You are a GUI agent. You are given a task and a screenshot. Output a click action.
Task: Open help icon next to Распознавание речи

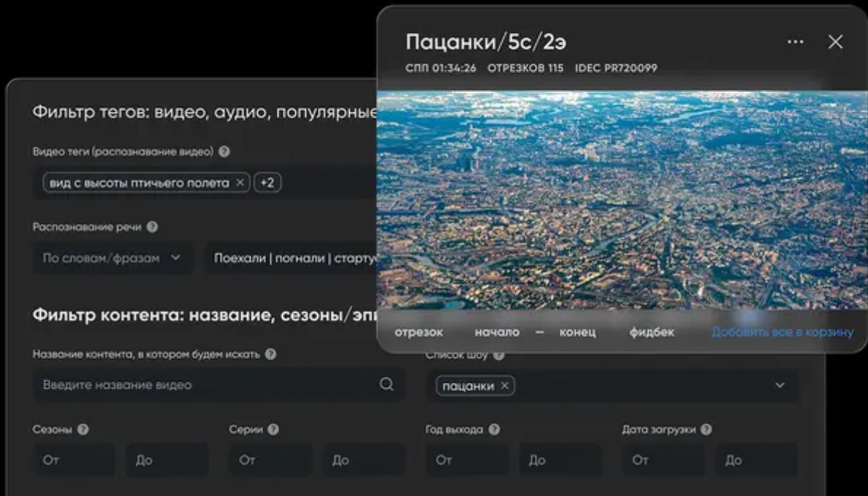tap(152, 227)
